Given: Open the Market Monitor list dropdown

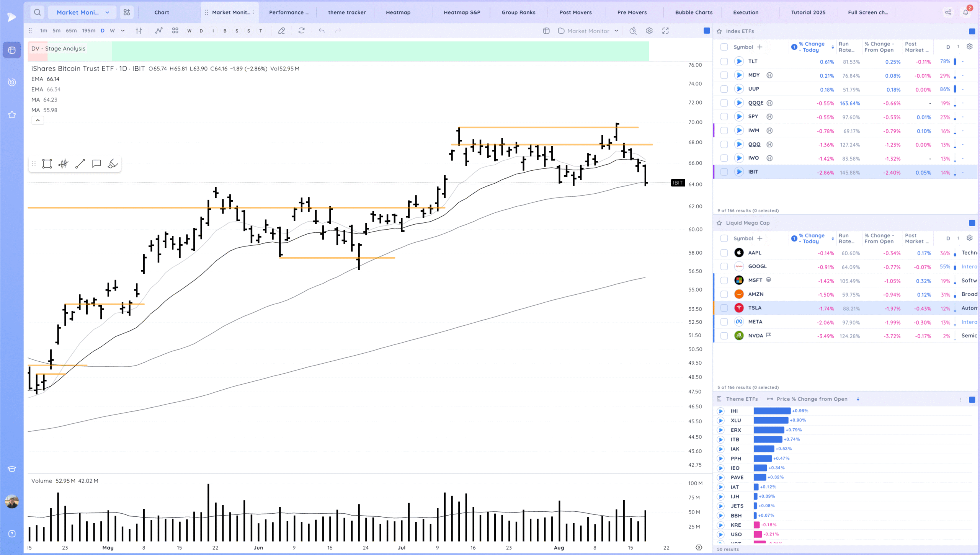Looking at the screenshot, I should [588, 31].
